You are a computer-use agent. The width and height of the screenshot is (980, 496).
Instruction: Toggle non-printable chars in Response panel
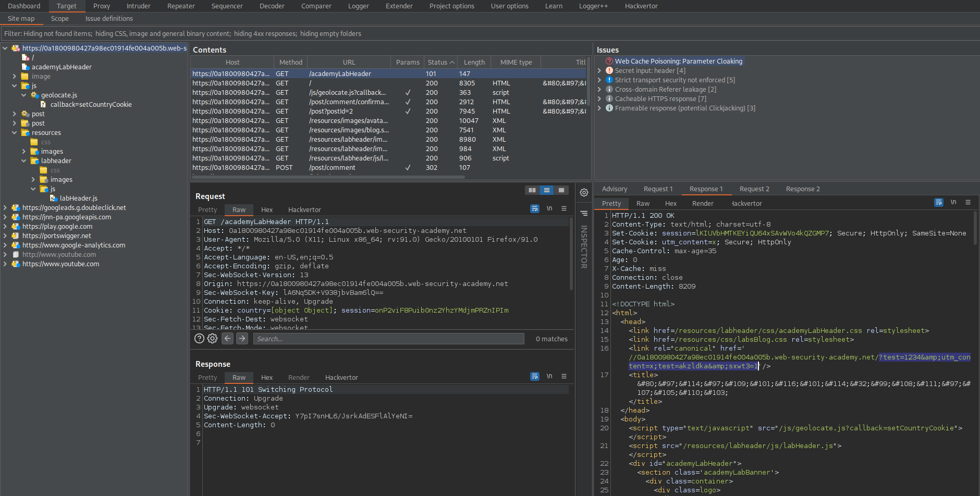(549, 376)
